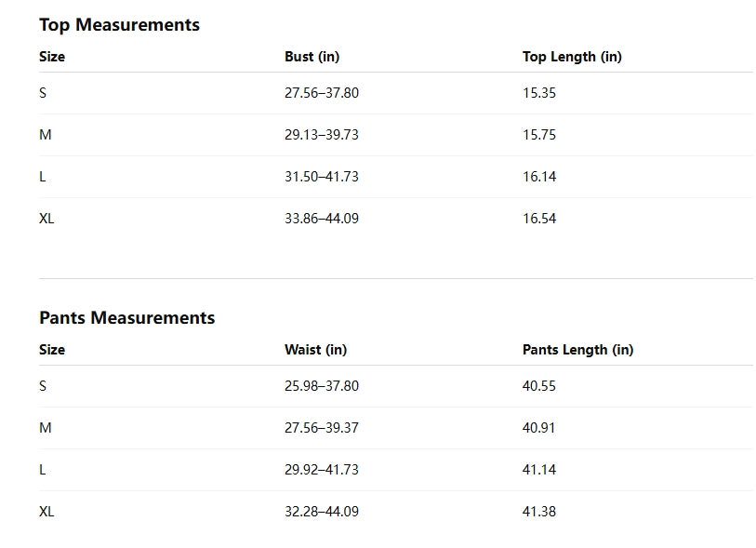Click the Waist (in) column header

[x=315, y=350]
